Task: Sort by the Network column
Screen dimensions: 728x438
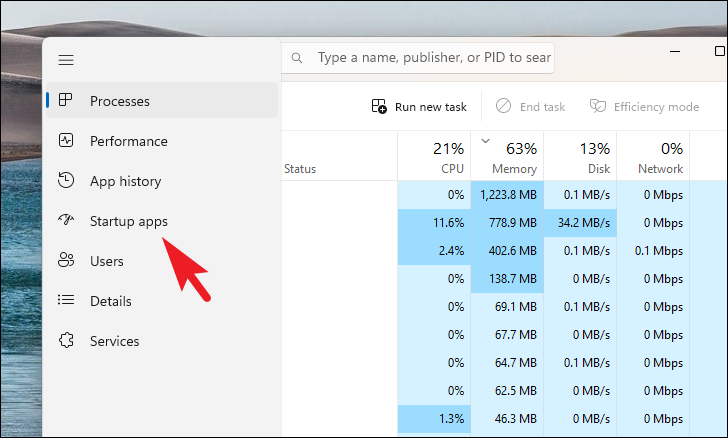Action: [653, 157]
